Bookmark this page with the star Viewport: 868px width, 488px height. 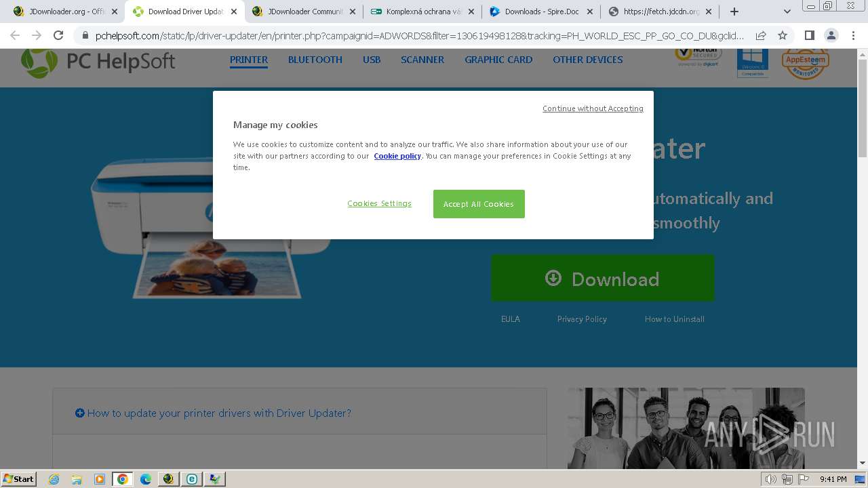pos(783,35)
